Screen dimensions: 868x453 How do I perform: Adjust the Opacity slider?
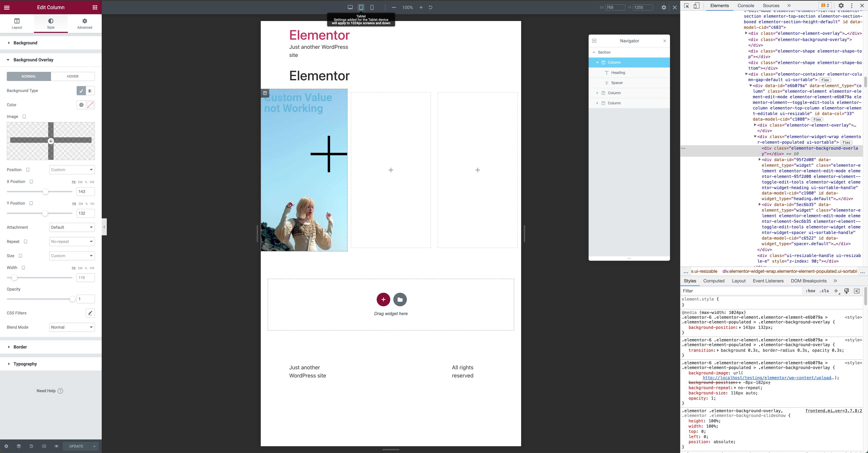tap(72, 299)
